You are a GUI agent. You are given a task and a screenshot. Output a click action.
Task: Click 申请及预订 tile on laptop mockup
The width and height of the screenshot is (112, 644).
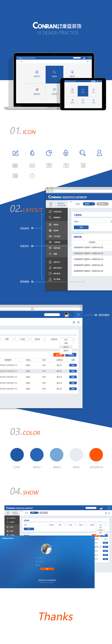(x=37, y=75)
